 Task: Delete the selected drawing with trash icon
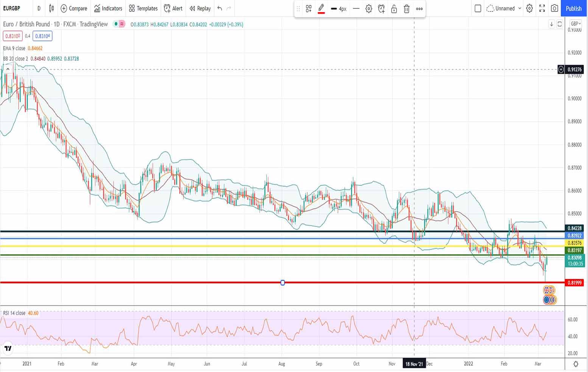click(406, 9)
